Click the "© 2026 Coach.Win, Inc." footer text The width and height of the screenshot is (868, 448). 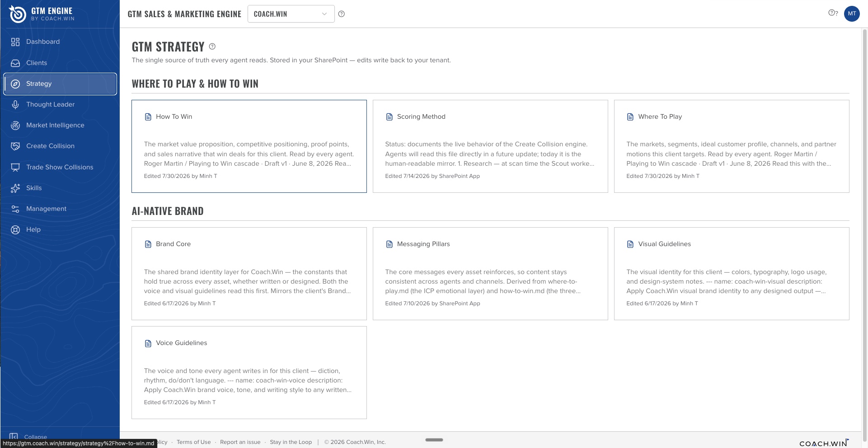point(355,442)
